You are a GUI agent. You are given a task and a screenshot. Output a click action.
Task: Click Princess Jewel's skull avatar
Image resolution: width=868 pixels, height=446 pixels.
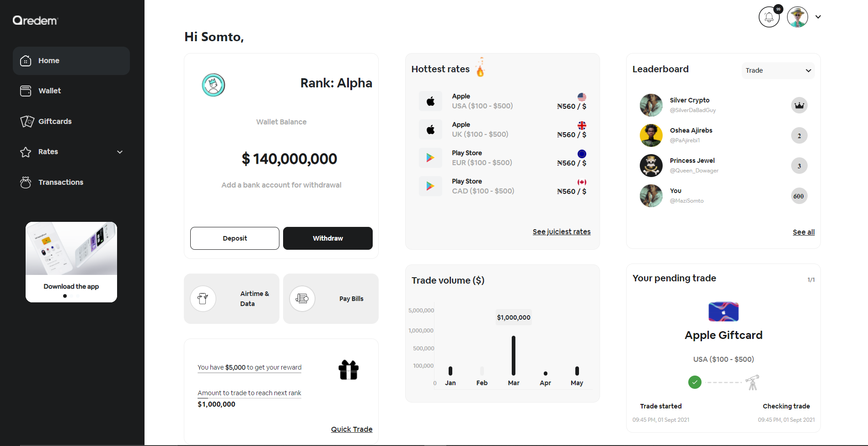[651, 166]
